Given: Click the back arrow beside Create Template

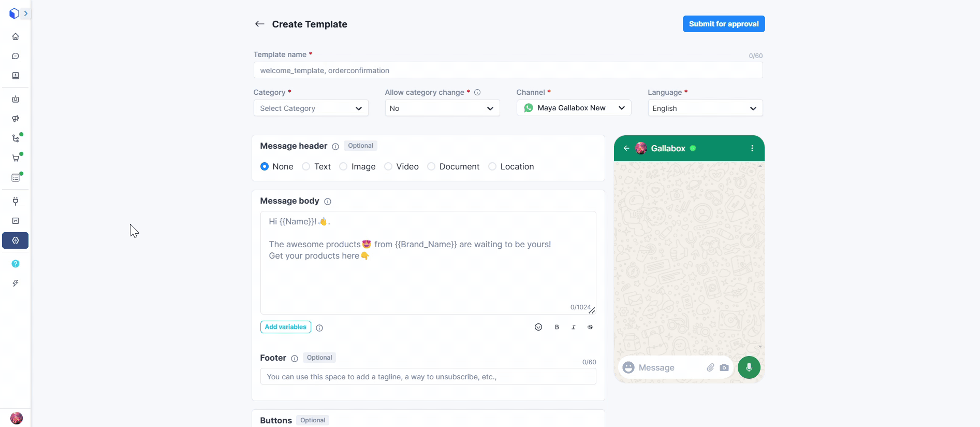Looking at the screenshot, I should click(x=259, y=24).
